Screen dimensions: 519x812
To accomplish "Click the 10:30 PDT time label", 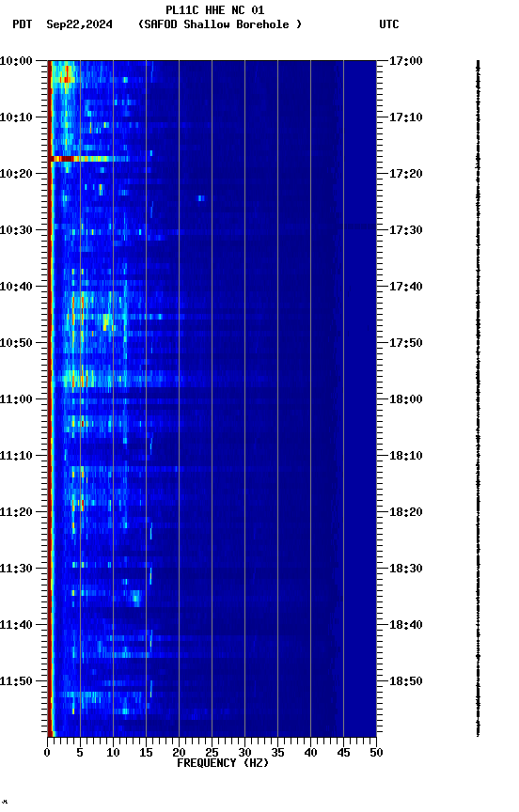I will pos(16,230).
